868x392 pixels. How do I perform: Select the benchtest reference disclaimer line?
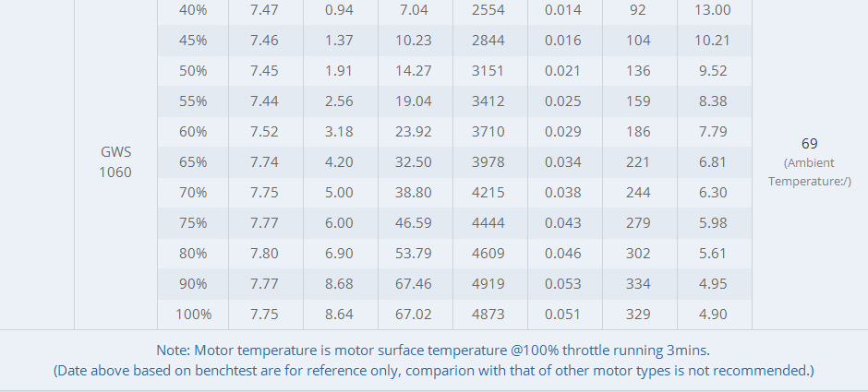pyautogui.click(x=433, y=370)
